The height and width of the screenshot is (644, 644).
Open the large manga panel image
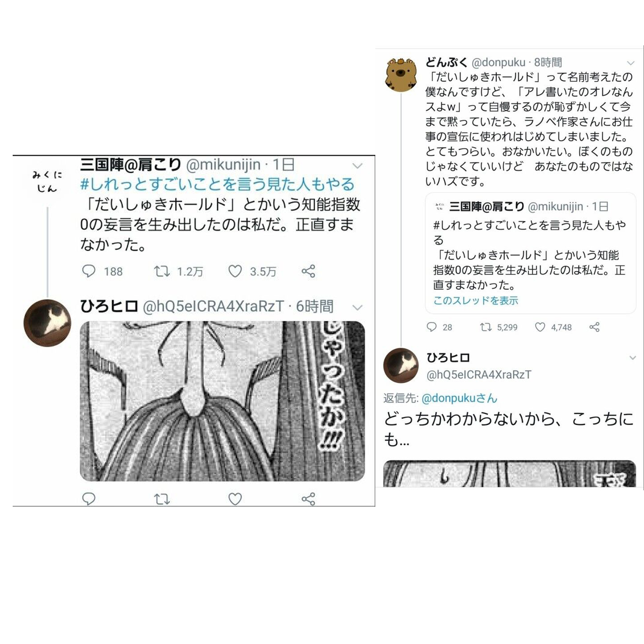coord(222,401)
